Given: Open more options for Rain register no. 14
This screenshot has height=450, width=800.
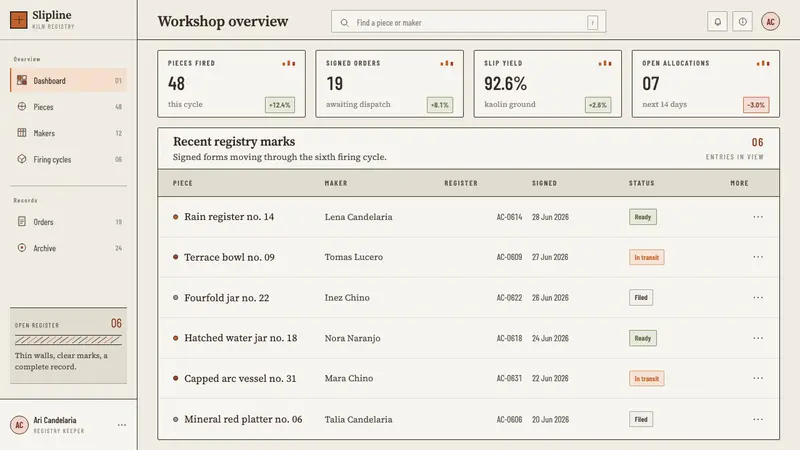Looking at the screenshot, I should click(x=758, y=217).
